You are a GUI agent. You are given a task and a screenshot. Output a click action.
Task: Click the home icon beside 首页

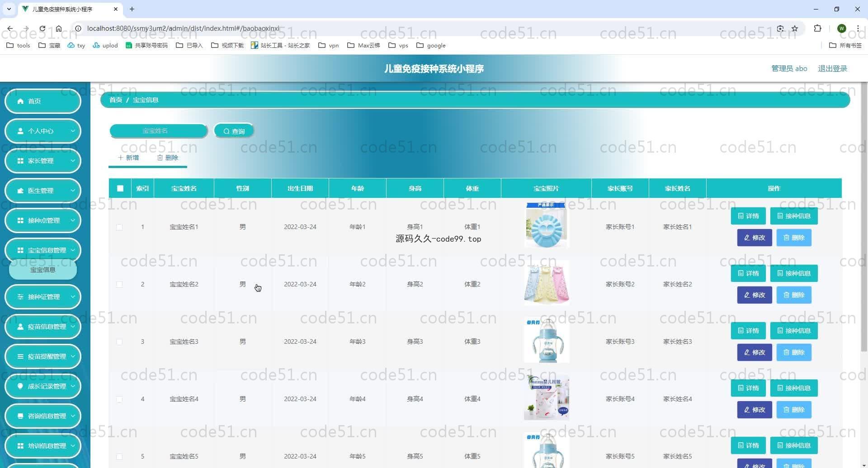(x=20, y=101)
